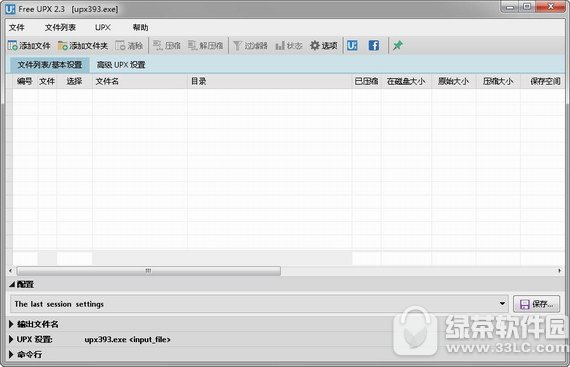The image size is (570, 367).
Task: Open the UPX menu
Action: tap(103, 27)
